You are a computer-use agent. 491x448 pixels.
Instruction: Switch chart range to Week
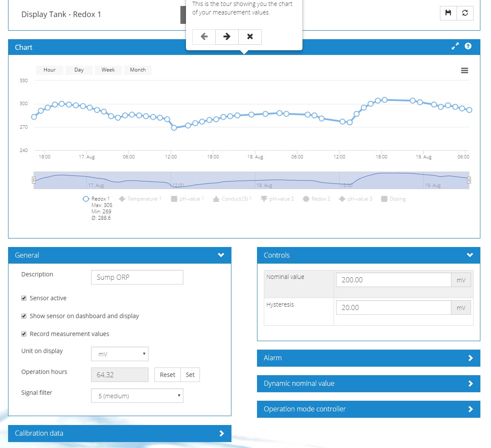[108, 70]
